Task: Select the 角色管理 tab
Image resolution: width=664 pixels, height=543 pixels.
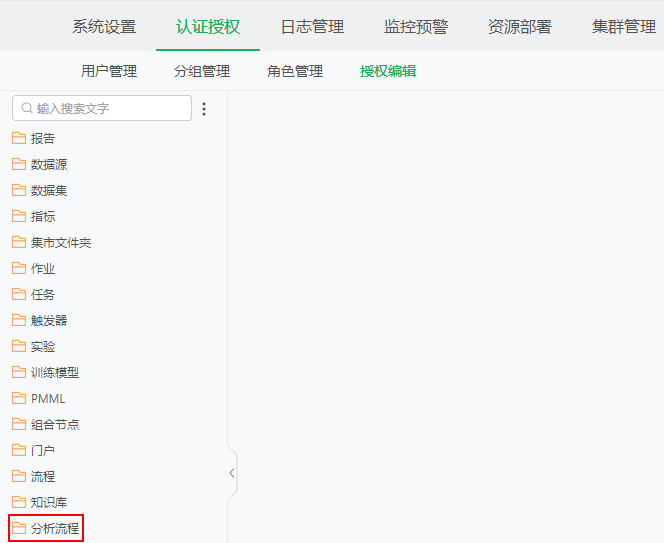Action: click(295, 71)
